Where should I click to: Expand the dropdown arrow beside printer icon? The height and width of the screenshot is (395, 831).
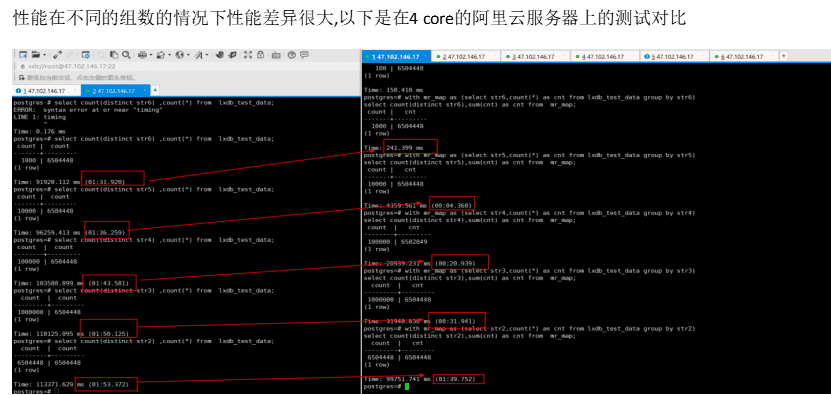click(151, 55)
